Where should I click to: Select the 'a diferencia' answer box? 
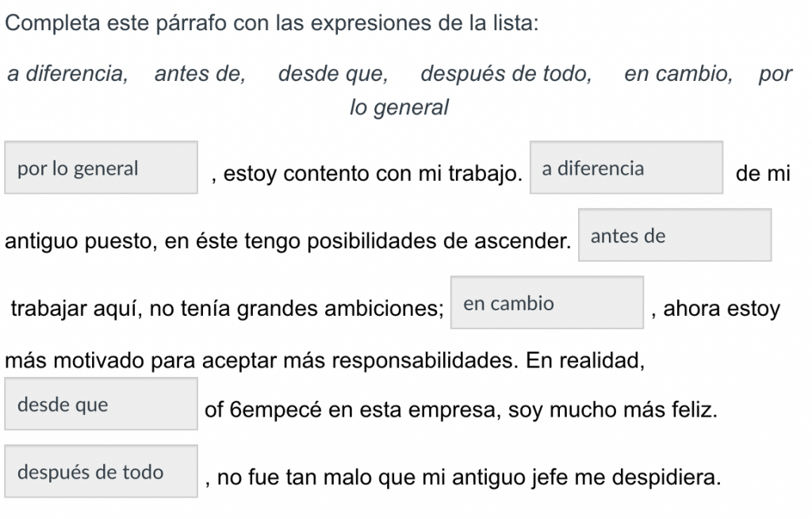pos(626,167)
